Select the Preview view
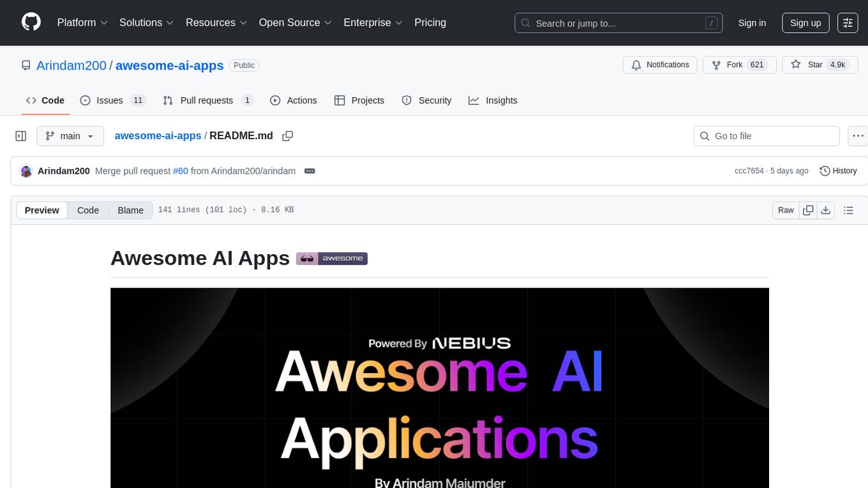868x488 pixels. click(42, 210)
